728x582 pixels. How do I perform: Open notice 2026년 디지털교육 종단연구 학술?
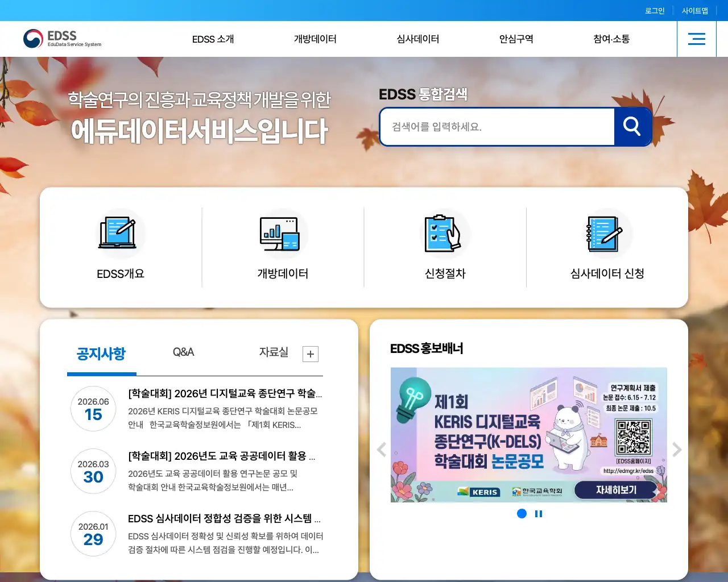pyautogui.click(x=225, y=393)
